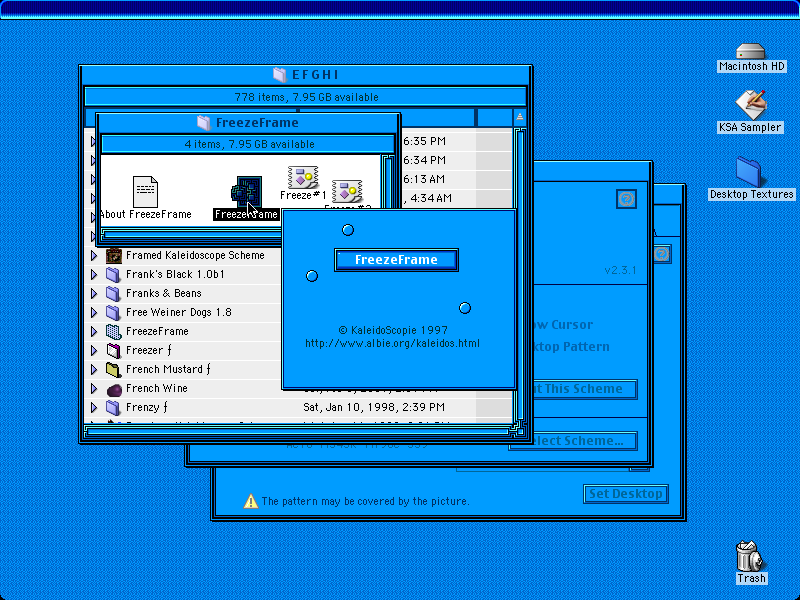Click the v2.3.1 version label

(620, 270)
